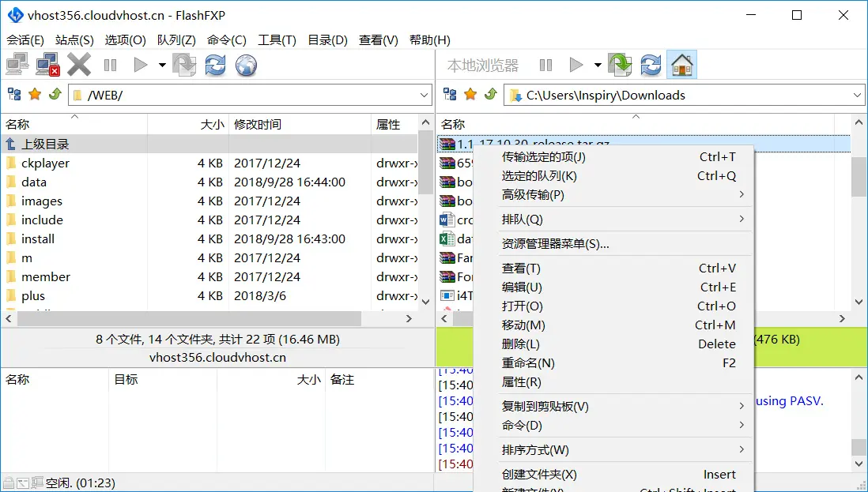Expand the /WEB/ remote path dropdown

click(424, 95)
